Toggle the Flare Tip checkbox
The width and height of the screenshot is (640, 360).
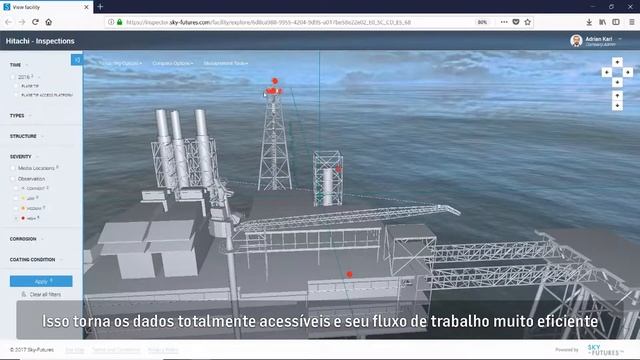(17, 86)
